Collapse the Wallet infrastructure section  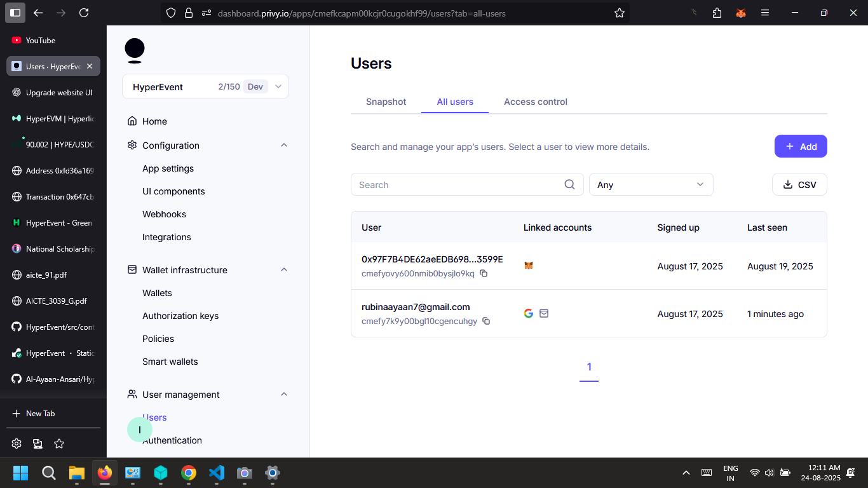284,269
